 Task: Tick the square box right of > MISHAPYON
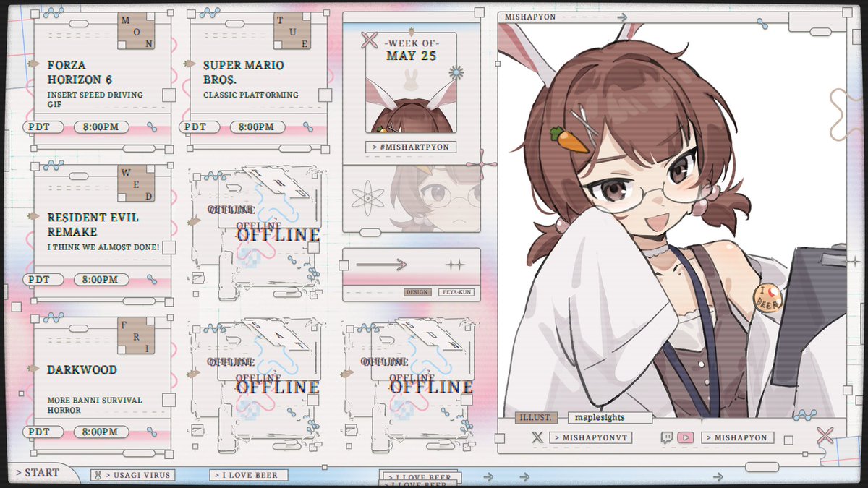788,440
